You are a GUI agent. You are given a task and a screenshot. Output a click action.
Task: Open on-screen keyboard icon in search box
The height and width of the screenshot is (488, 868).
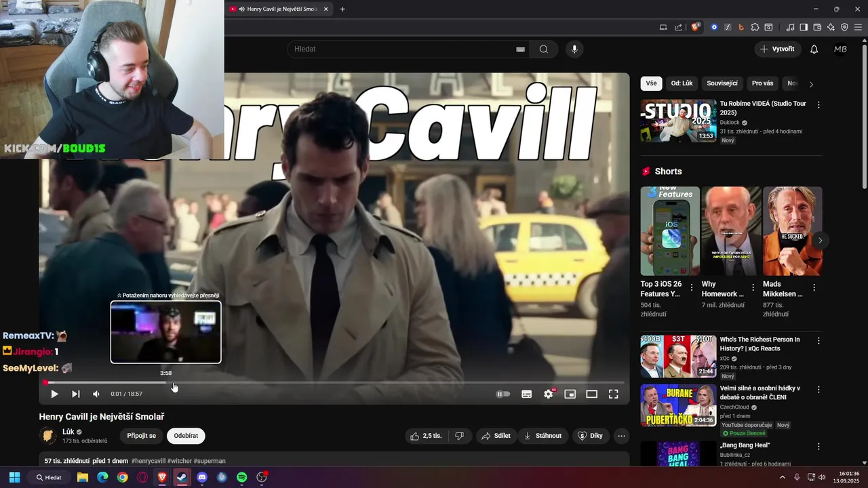[520, 49]
